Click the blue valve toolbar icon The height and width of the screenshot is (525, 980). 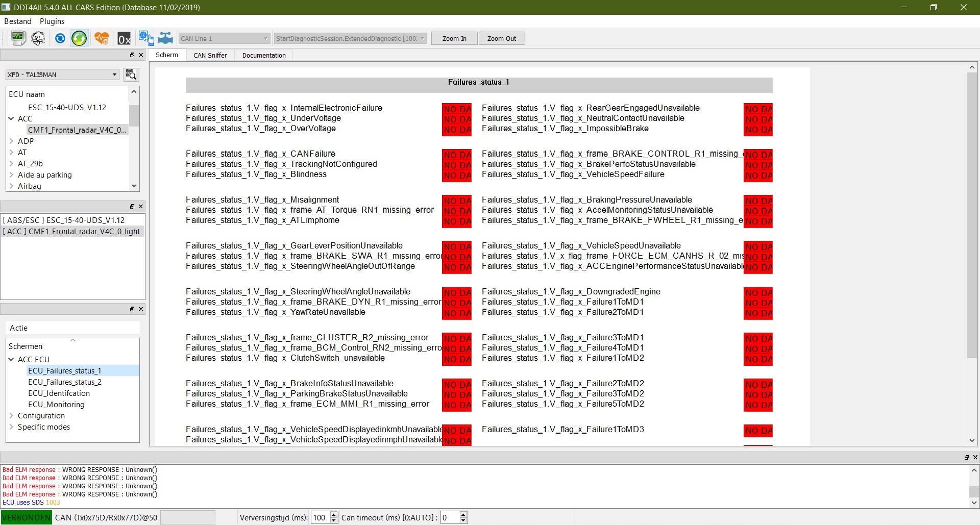coord(165,38)
